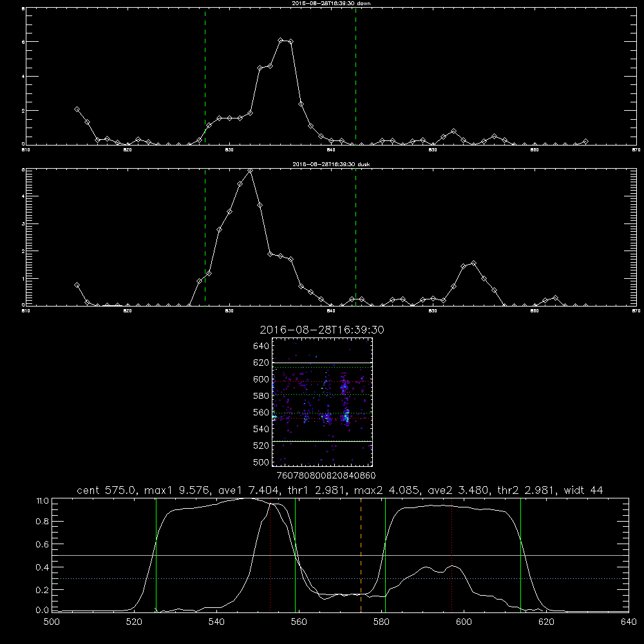Click the dawn plot title '2016-08-28T16:39:30 dawn'
Screen dimensions: 644x644
point(331,3)
